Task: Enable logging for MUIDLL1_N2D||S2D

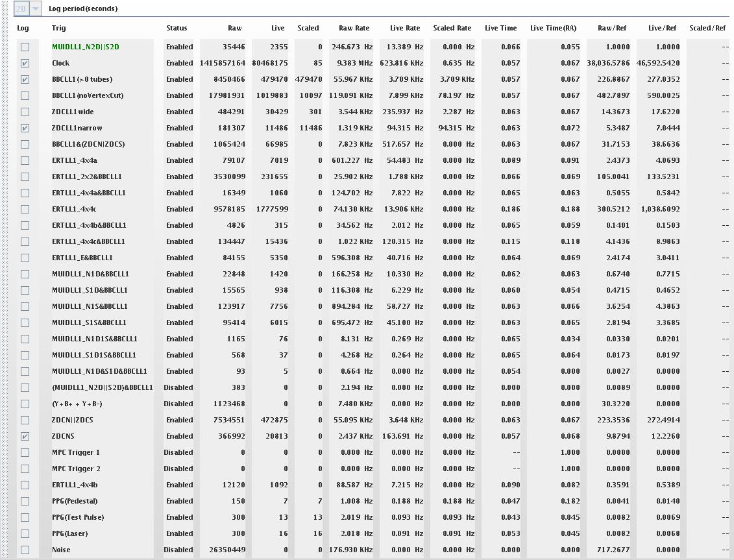Action: (25, 47)
